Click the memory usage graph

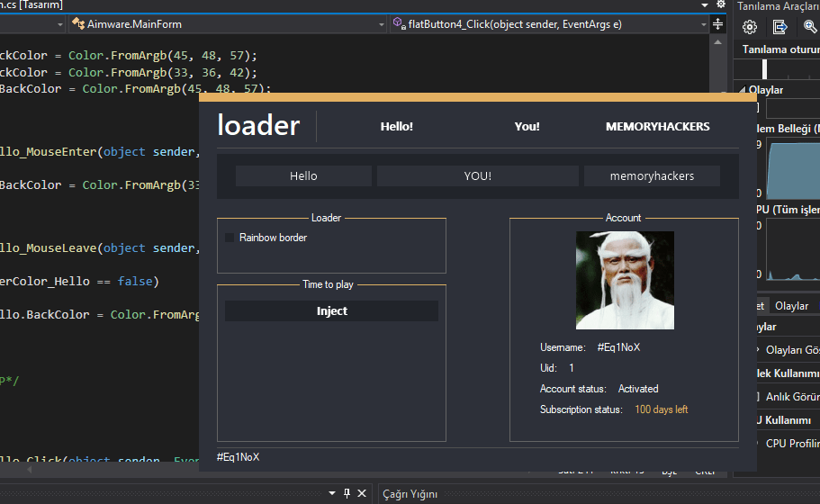793,169
